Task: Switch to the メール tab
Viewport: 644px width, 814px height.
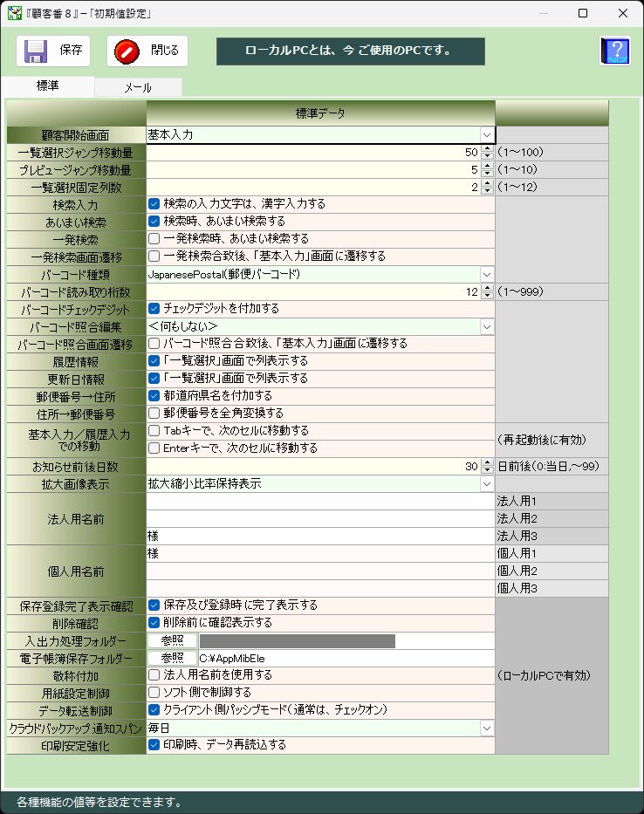Action: pos(138,87)
